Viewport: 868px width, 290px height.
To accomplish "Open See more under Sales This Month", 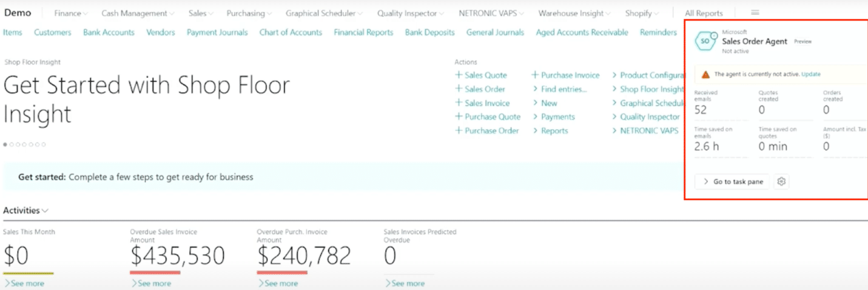I will 24,283.
